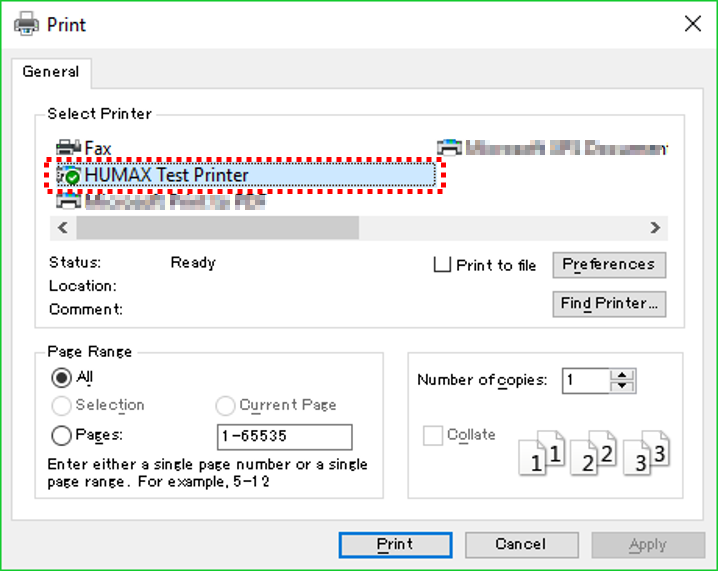The image size is (718, 571).
Task: Toggle the Collate checkbox
Action: pyautogui.click(x=433, y=435)
